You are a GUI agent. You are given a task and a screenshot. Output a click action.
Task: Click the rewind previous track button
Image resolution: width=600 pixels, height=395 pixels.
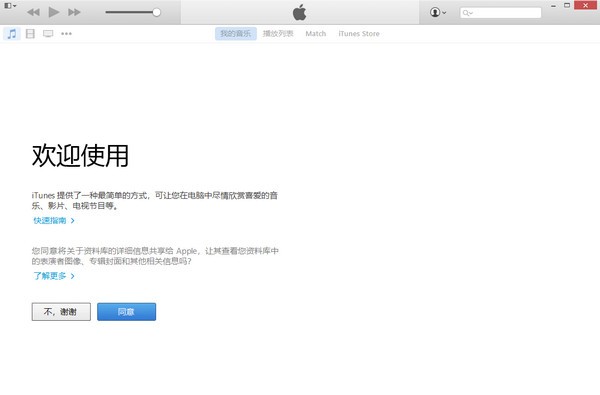tap(34, 12)
